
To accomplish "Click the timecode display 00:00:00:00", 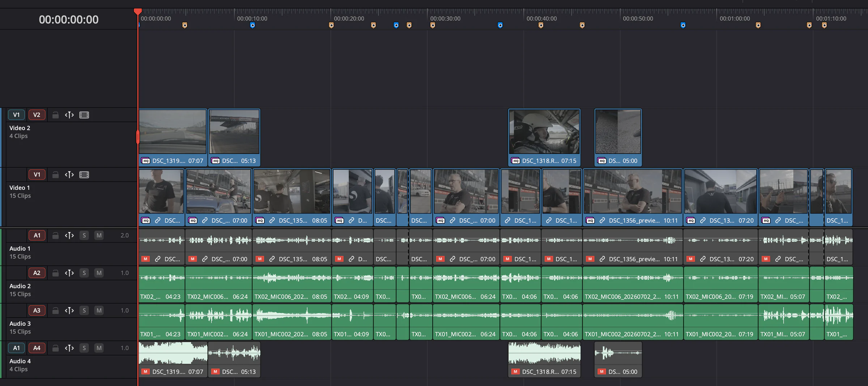I will (x=69, y=20).
